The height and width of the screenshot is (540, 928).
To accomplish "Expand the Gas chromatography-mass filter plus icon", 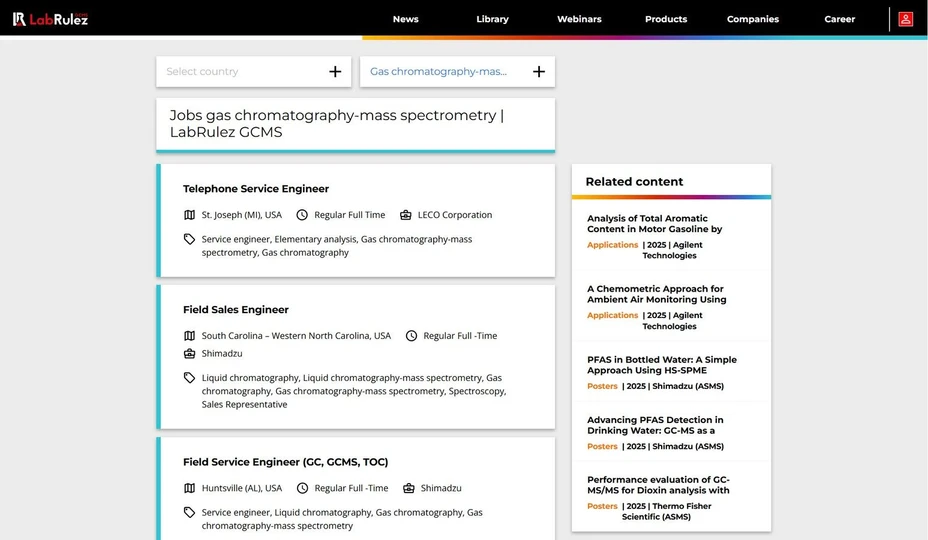I will 539,72.
